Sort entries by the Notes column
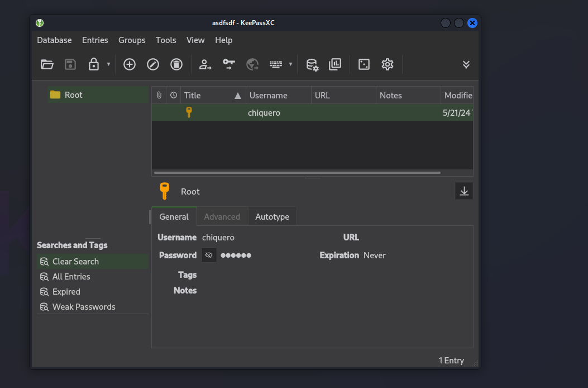 408,96
